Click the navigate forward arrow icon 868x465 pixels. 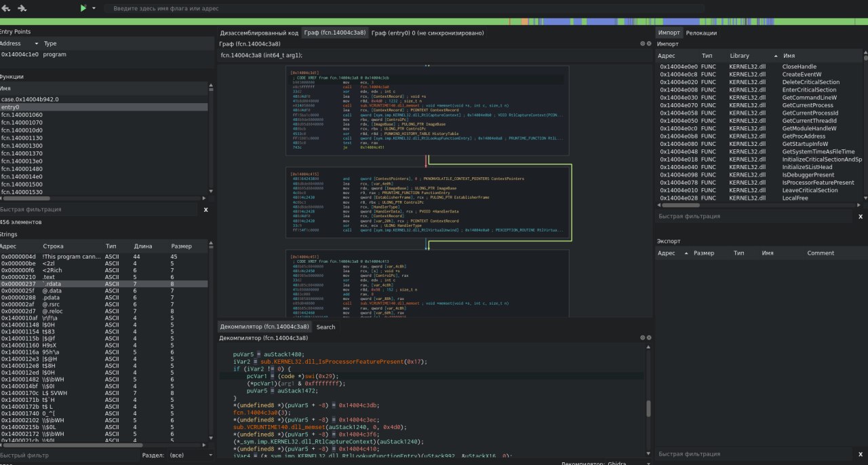pyautogui.click(x=22, y=8)
